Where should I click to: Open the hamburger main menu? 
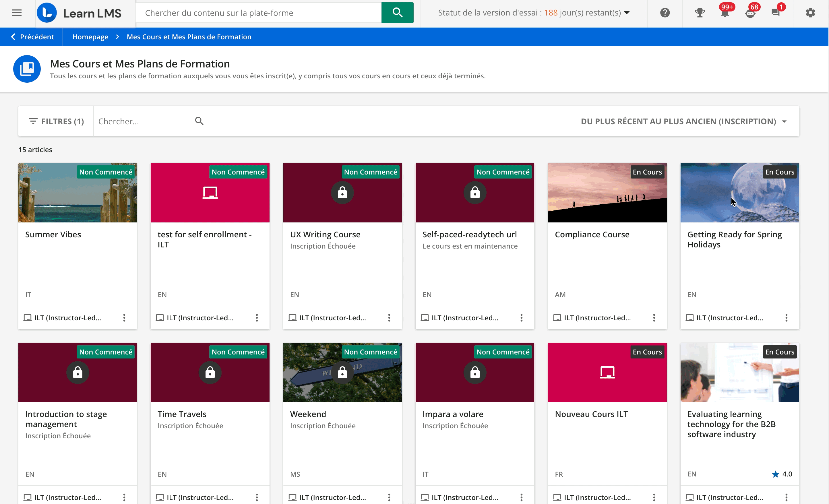(x=16, y=13)
